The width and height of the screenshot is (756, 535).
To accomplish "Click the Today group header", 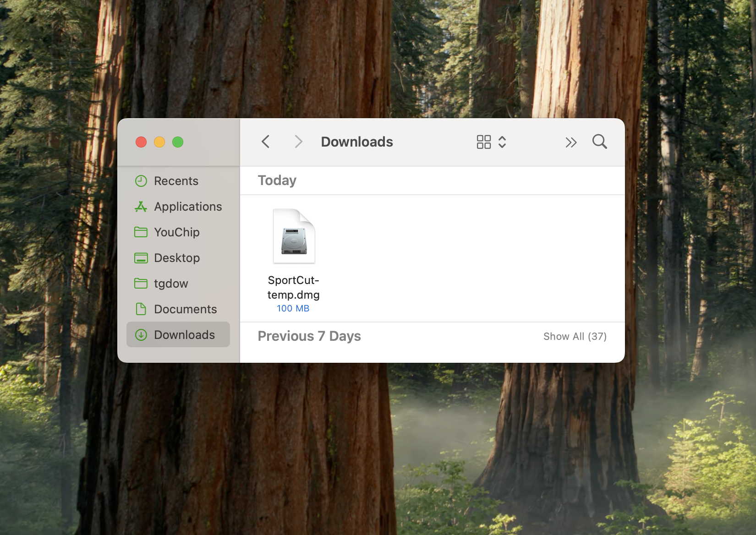I will pos(277,180).
